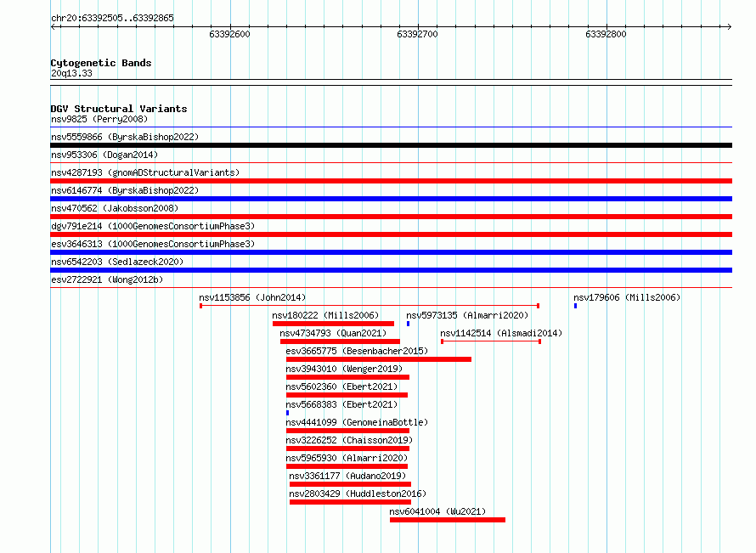Click nsv3361177 (Audano2019) label

[x=347, y=476]
